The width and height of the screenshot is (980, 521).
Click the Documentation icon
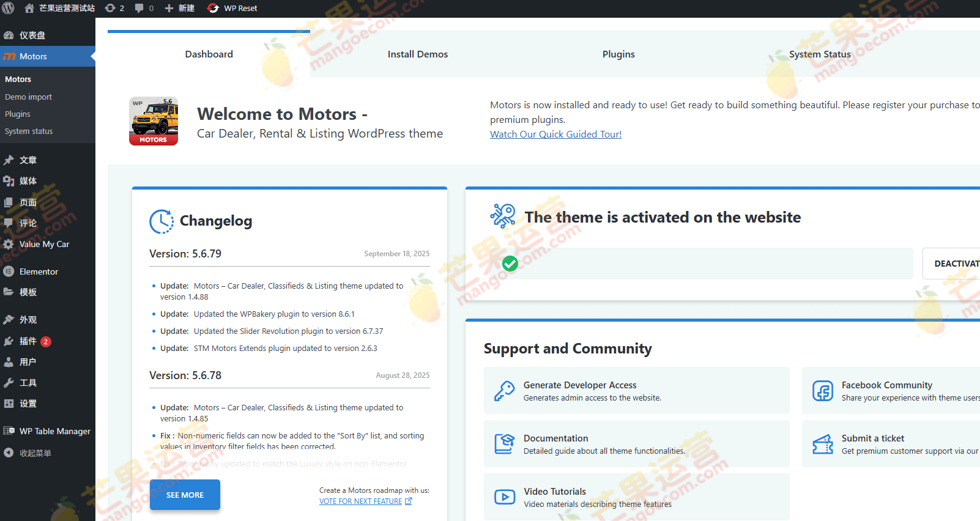click(504, 444)
